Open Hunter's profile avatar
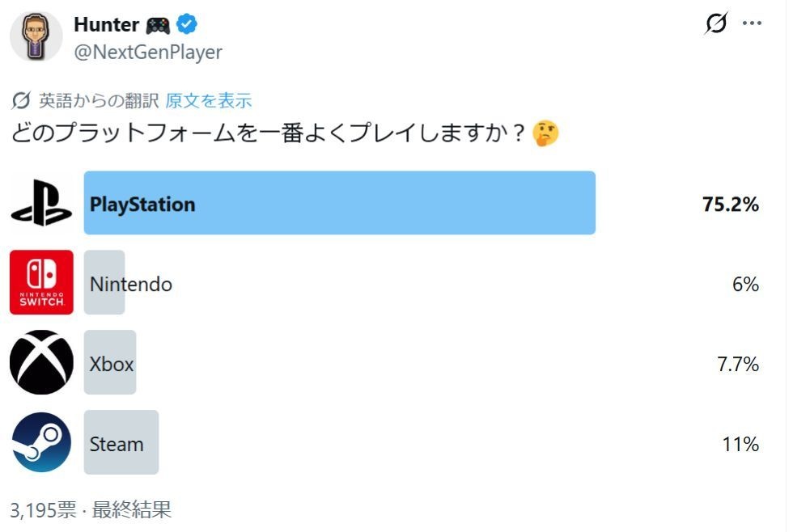Image resolution: width=793 pixels, height=532 pixels. coord(36,37)
